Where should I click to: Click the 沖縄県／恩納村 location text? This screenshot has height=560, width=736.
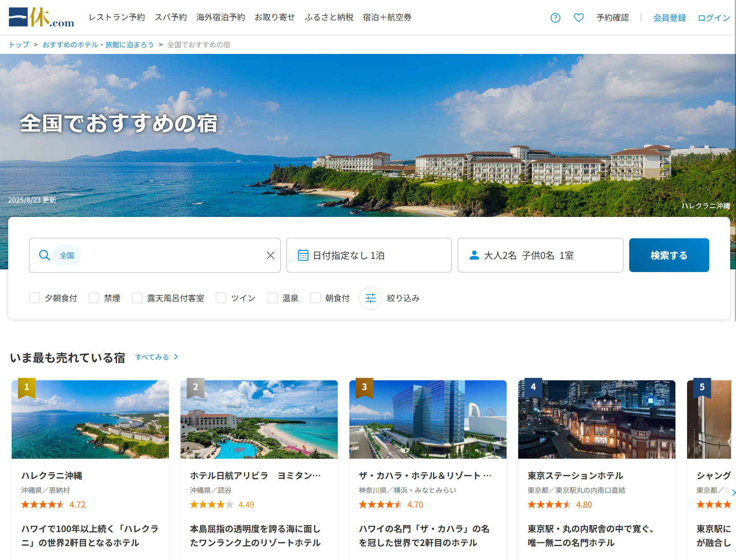[x=45, y=490]
